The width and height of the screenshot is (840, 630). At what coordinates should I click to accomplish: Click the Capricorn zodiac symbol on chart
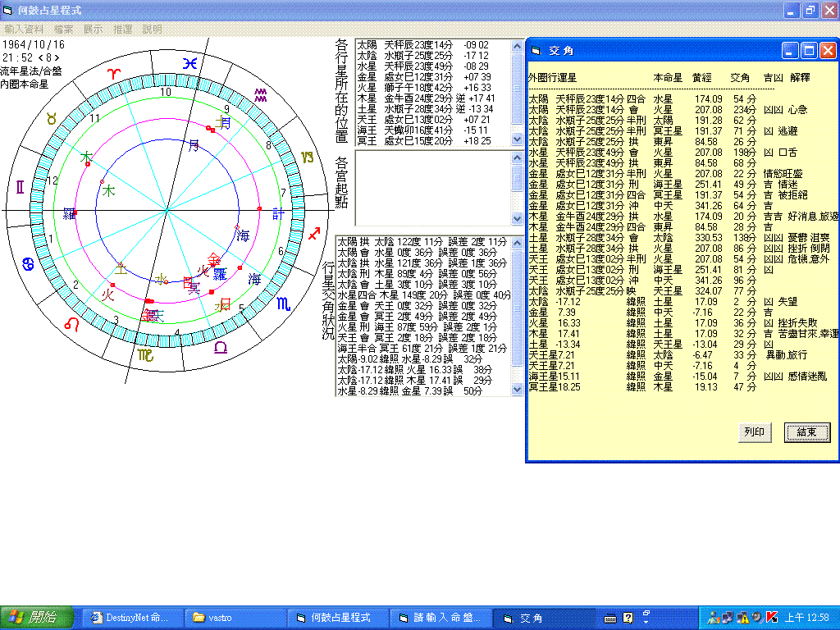pos(307,157)
